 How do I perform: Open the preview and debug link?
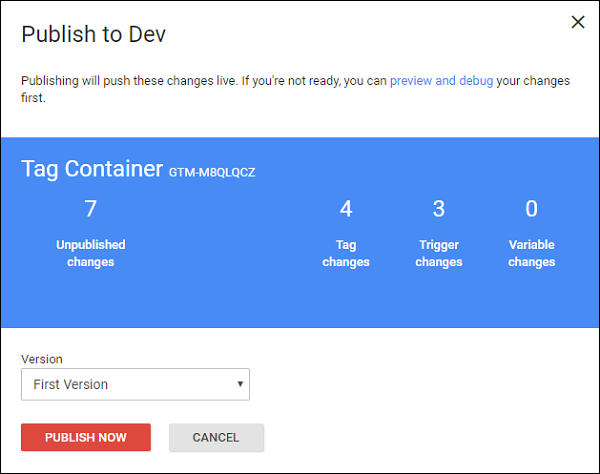click(x=441, y=80)
